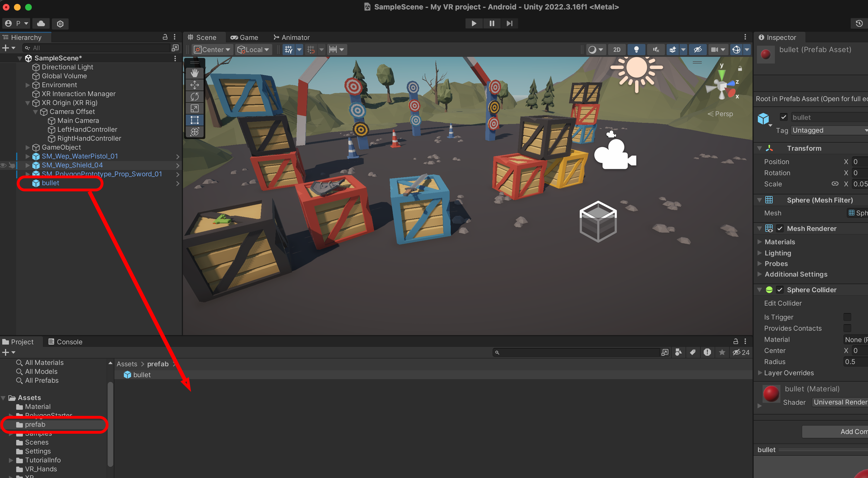Select the Move tool in scene toolbar

tap(194, 85)
